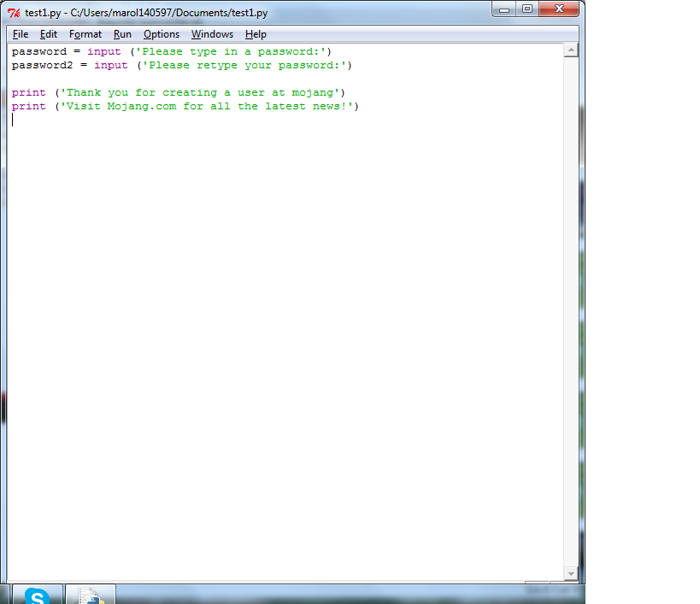Open Skype from the taskbar
Viewport: 700px width, 604px height.
[38, 595]
